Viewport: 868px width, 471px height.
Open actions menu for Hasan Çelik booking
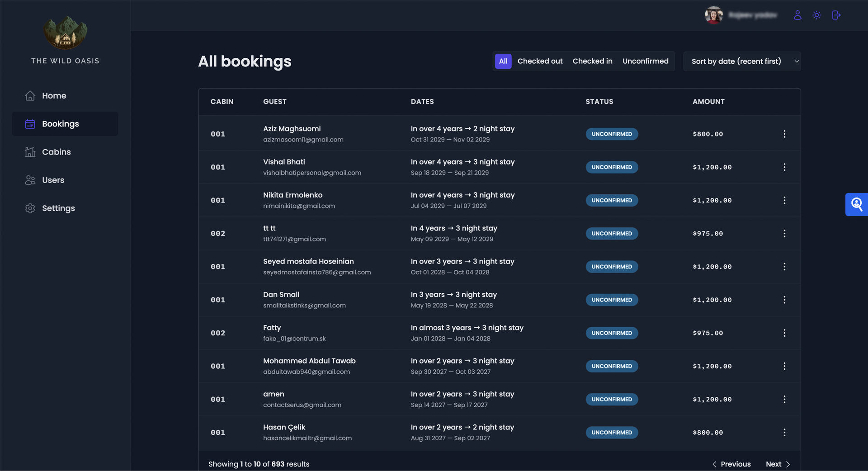point(784,433)
